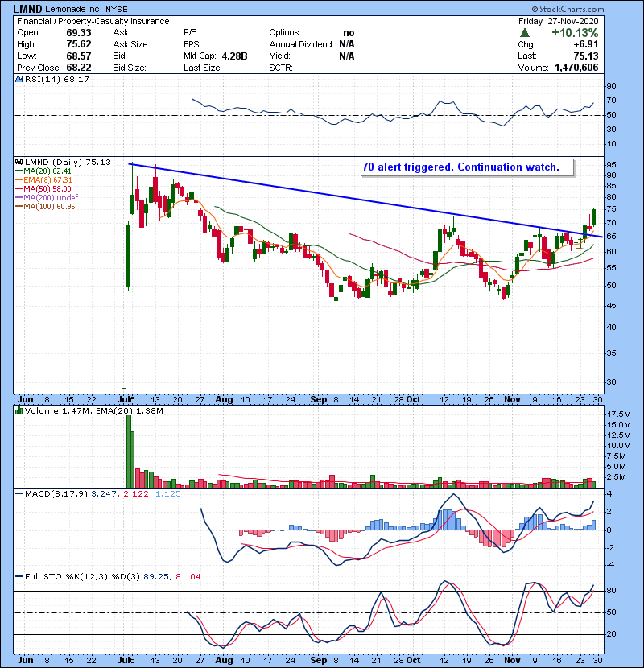Image resolution: width=644 pixels, height=668 pixels.
Task: Click the Volume value 1,470,606
Action: (576, 68)
